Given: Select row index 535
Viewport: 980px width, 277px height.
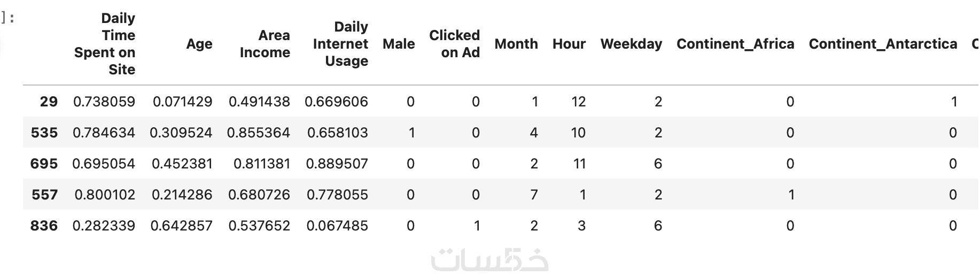Looking at the screenshot, I should click(x=44, y=133).
